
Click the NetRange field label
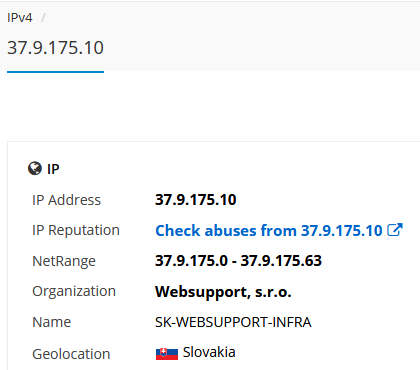tap(64, 261)
